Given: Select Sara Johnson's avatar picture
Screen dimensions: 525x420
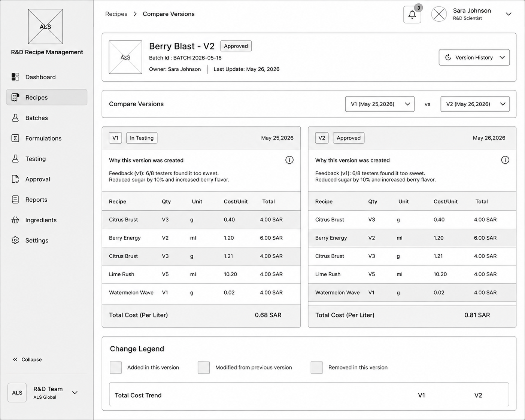Looking at the screenshot, I should (439, 14).
